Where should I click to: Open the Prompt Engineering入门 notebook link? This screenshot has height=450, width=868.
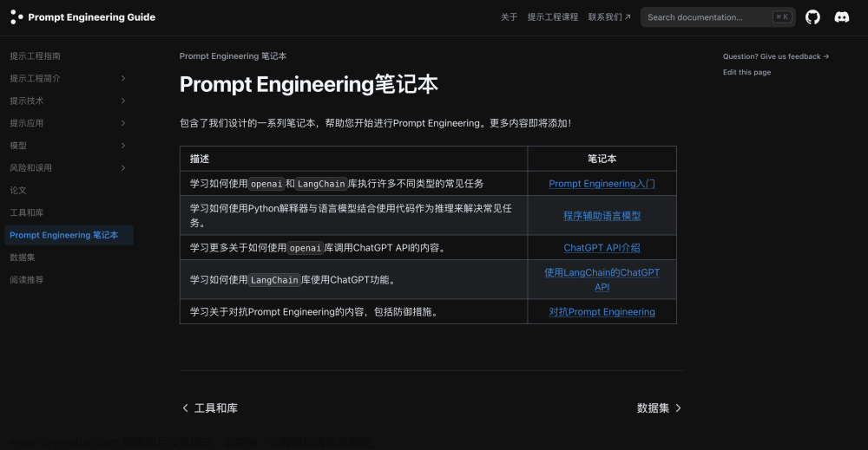(x=602, y=184)
